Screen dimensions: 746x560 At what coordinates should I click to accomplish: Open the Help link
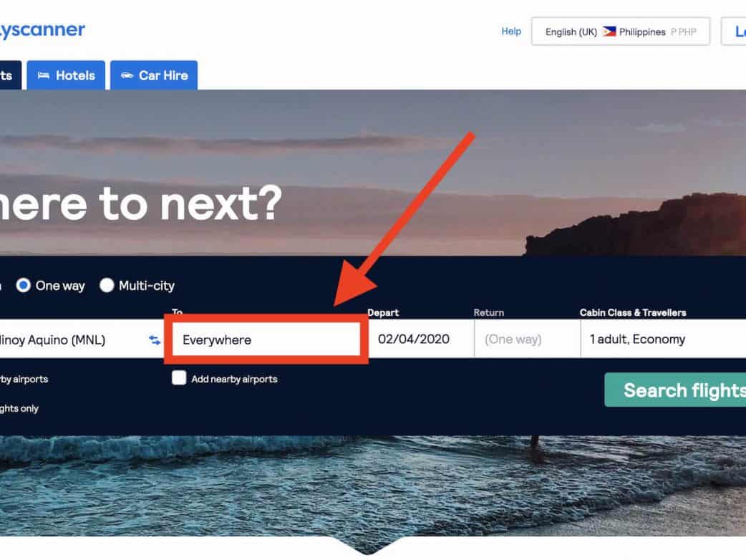(x=511, y=32)
